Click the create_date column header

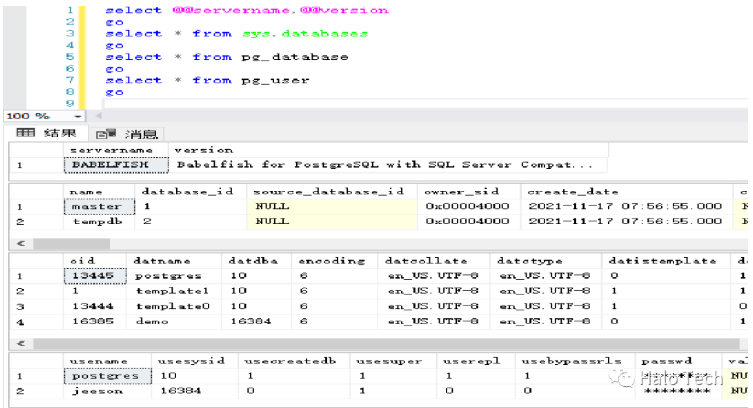coord(627,192)
